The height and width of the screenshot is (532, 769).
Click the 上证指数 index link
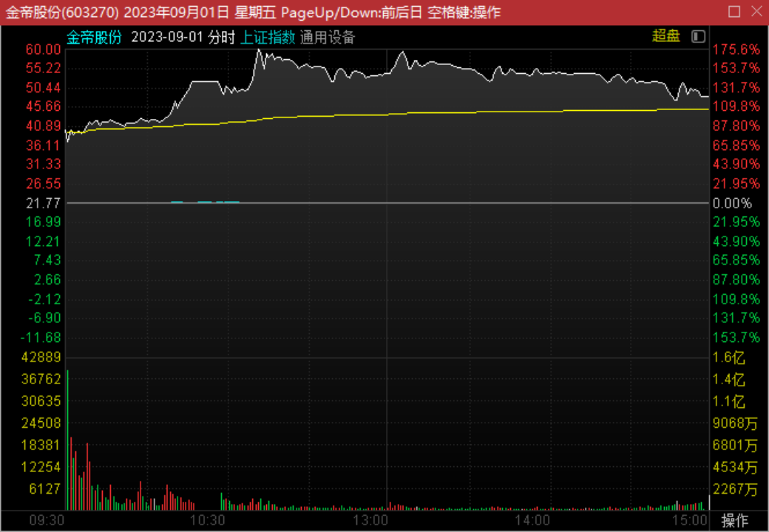click(x=267, y=37)
